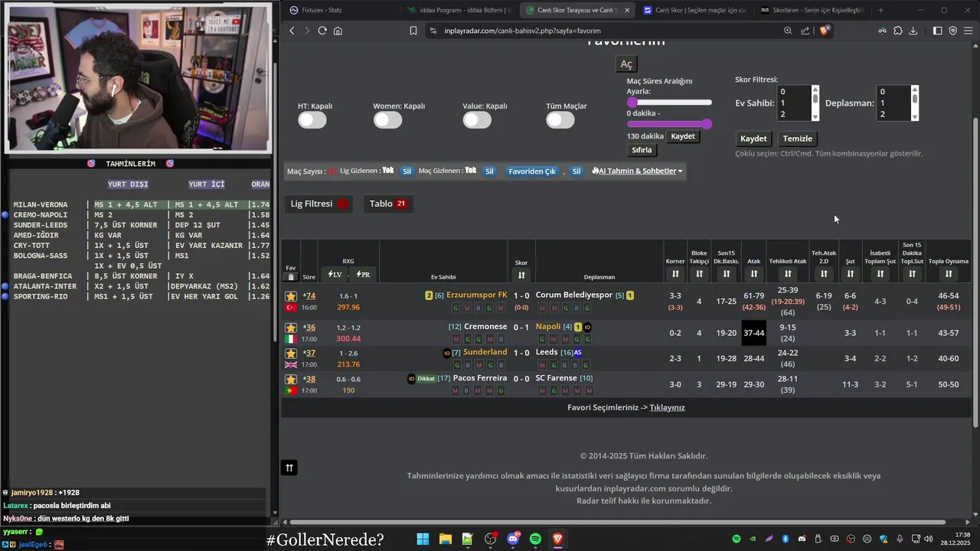
Task: Toggle the Tüm Maçlar switch
Action: [x=560, y=120]
